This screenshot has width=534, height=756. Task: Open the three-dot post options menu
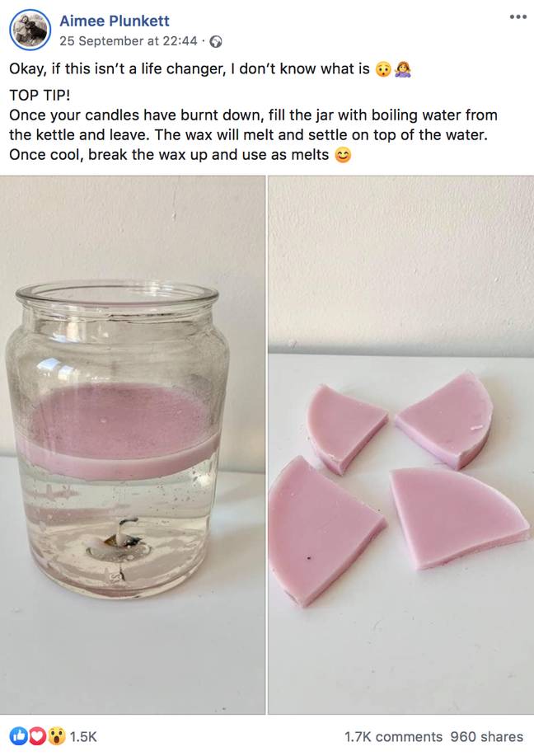(518, 16)
